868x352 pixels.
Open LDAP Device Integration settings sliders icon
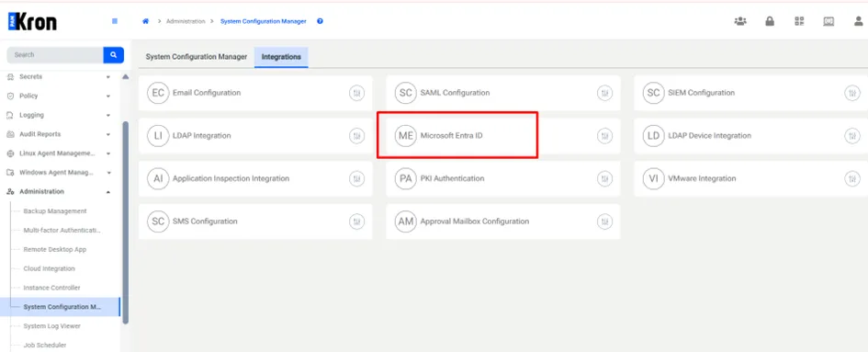pyautogui.click(x=852, y=136)
